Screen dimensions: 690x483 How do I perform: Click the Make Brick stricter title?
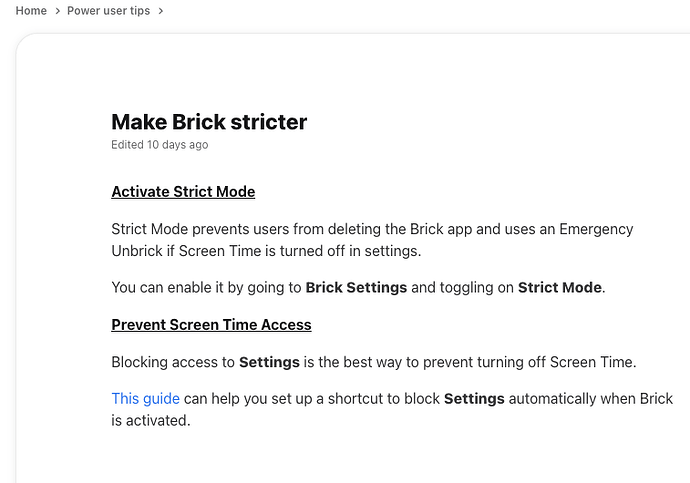(209, 122)
